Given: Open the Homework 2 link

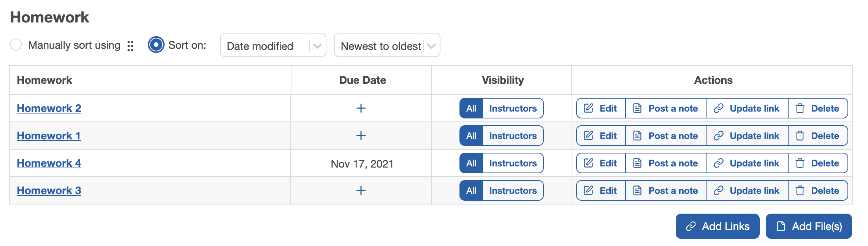Looking at the screenshot, I should [x=49, y=108].
